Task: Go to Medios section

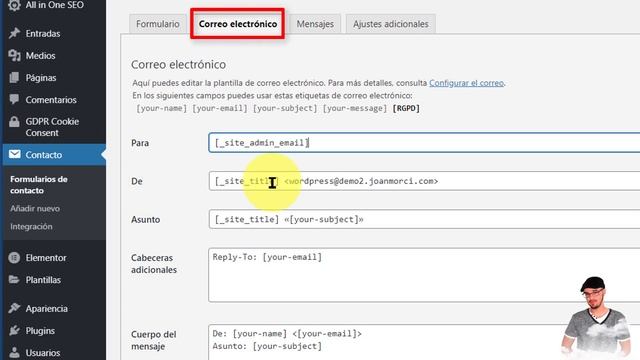Action: (x=40, y=56)
